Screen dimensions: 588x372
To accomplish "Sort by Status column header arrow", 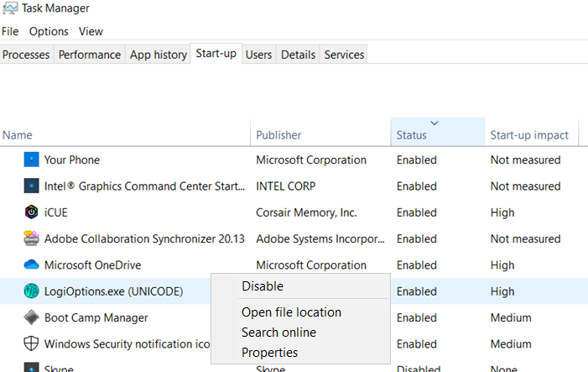I will (x=434, y=124).
